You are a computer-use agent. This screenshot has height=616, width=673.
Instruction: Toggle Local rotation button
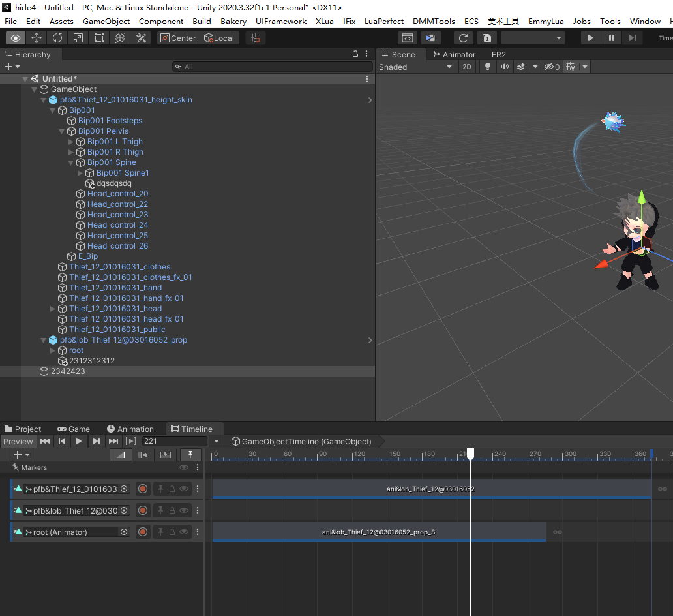(219, 38)
